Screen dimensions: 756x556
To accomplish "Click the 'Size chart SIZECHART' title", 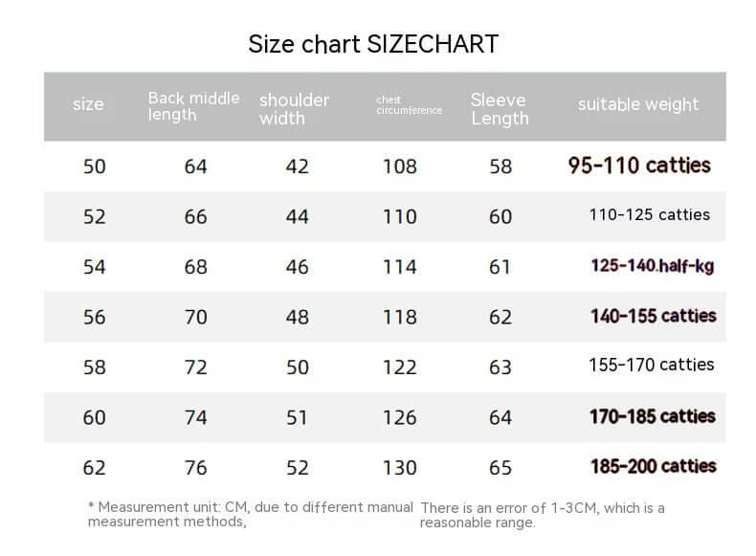I will tap(373, 44).
